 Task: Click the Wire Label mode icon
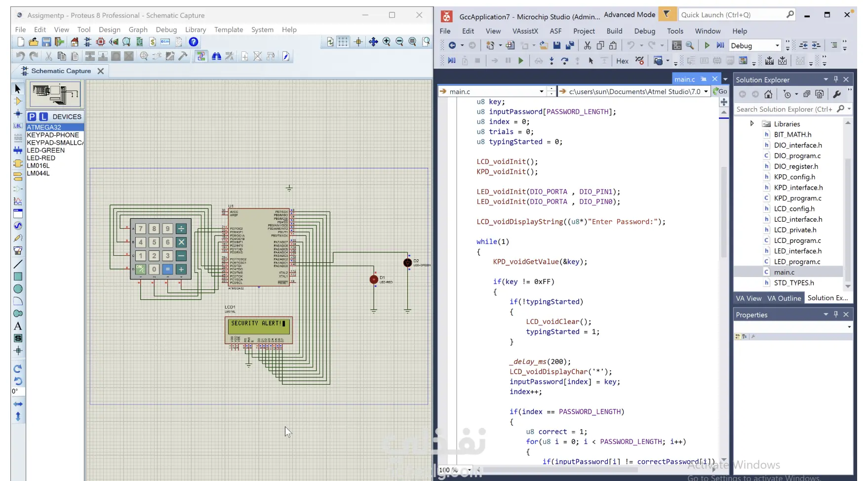coord(18,126)
